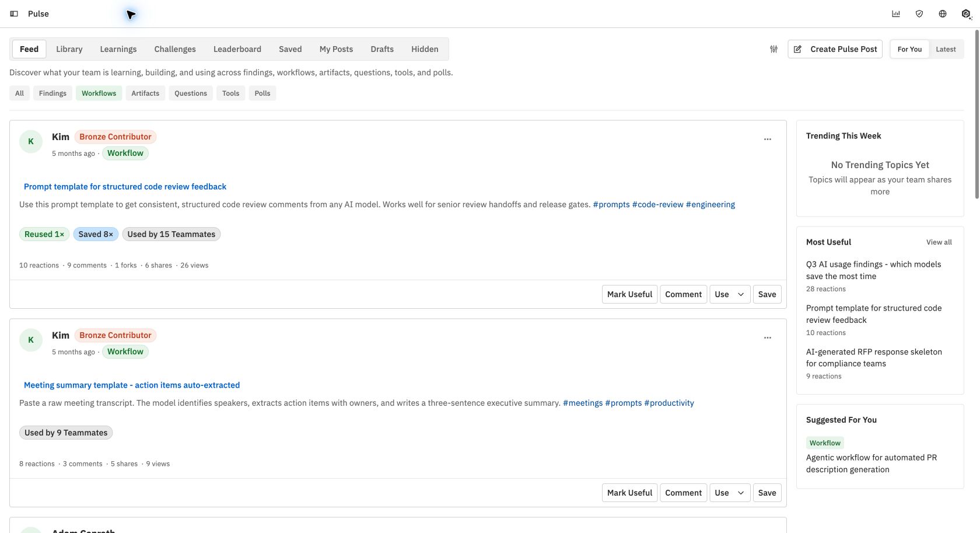Filter feed by Artifacts
Image resolution: width=980 pixels, height=533 pixels.
(x=145, y=93)
